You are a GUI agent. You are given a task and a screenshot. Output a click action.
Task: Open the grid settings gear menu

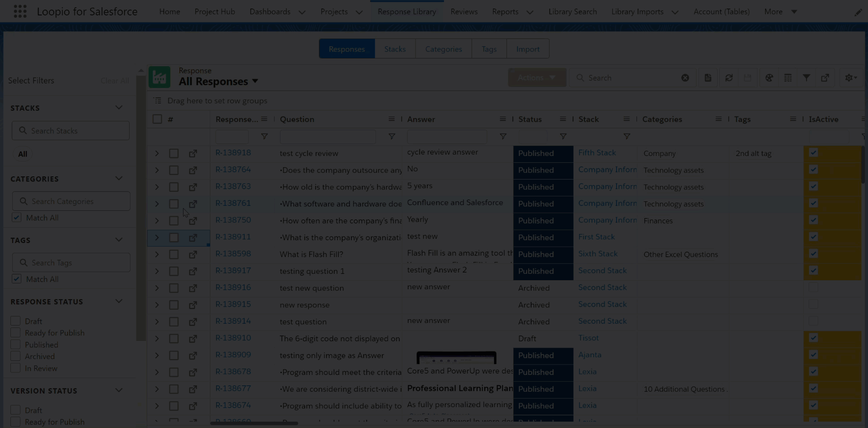click(851, 78)
